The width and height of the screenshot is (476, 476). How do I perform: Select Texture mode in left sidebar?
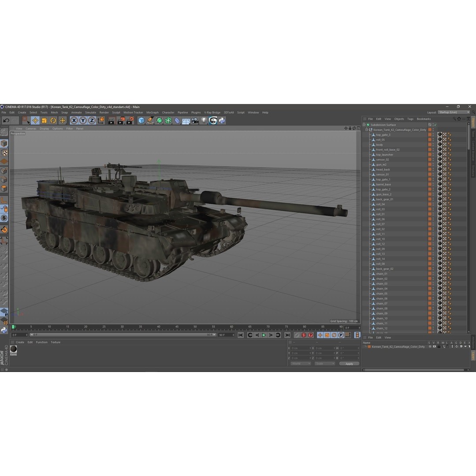(4, 152)
